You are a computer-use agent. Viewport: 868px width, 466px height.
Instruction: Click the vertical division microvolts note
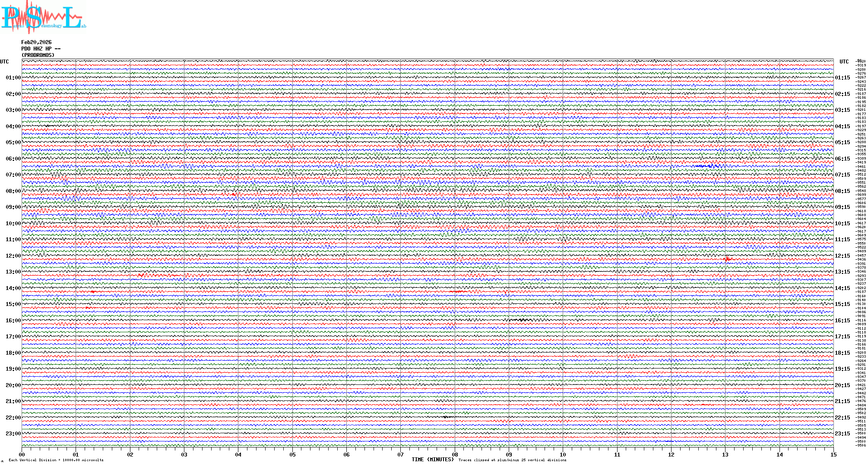pyautogui.click(x=56, y=460)
